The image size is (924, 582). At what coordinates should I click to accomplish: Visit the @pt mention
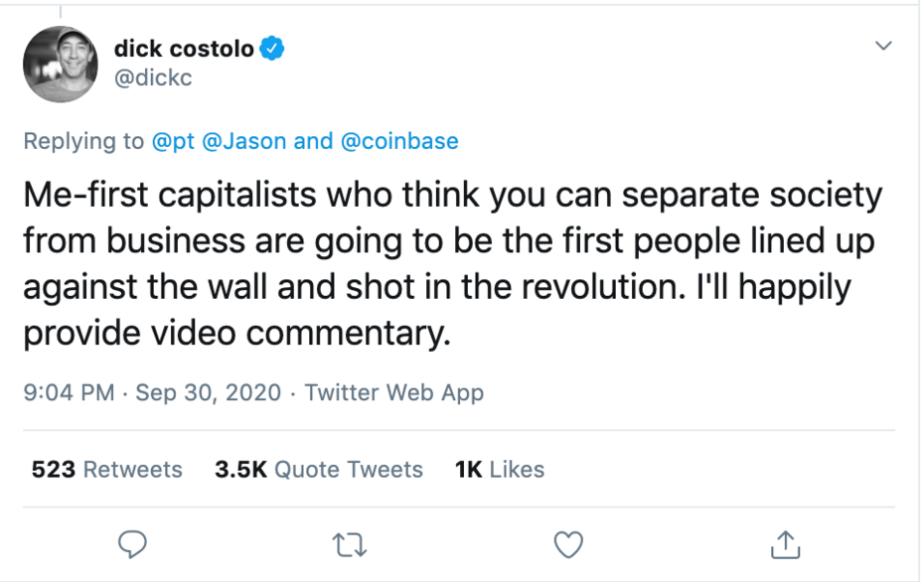tap(173, 141)
